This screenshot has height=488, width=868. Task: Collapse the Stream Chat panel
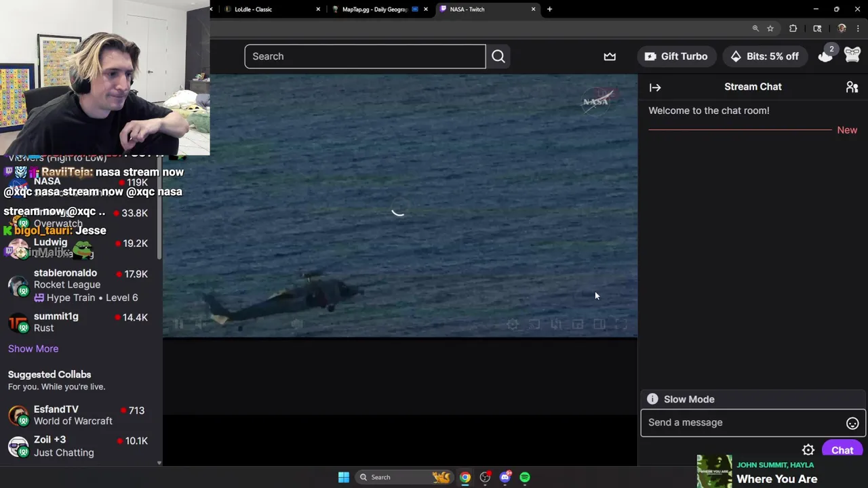point(655,87)
